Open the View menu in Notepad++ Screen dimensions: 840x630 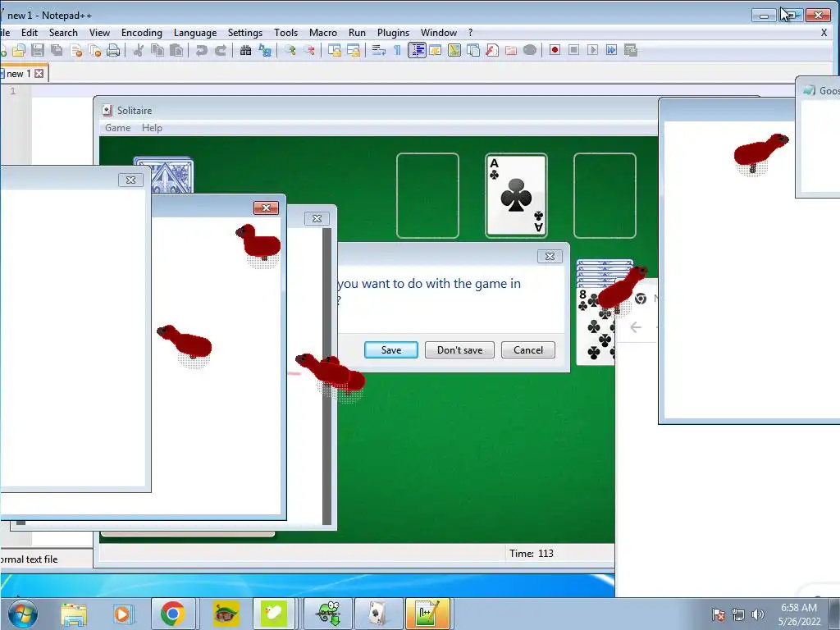tap(99, 33)
